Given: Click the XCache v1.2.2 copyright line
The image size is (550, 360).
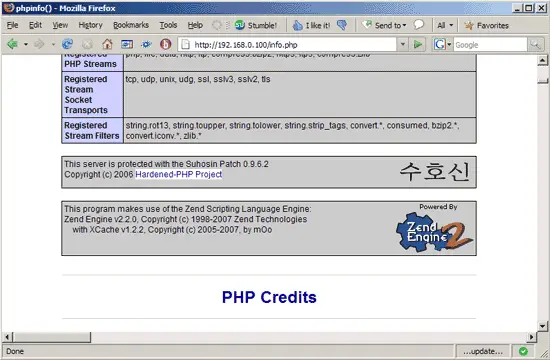Looking at the screenshot, I should pos(172,230).
